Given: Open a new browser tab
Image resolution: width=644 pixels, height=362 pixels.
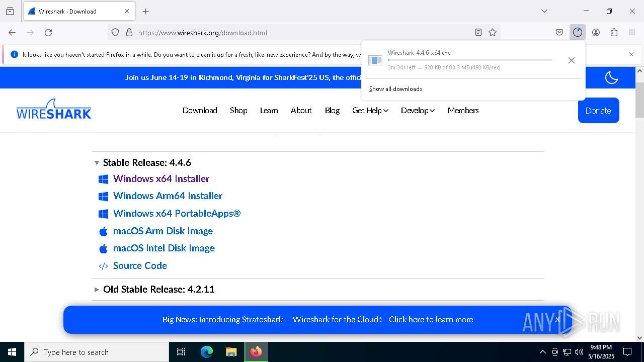Looking at the screenshot, I should (x=146, y=11).
